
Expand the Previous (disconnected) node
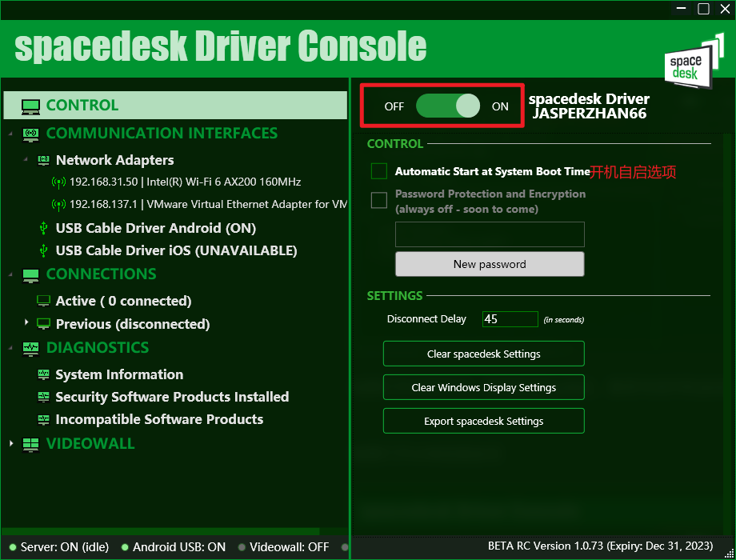pos(26,322)
